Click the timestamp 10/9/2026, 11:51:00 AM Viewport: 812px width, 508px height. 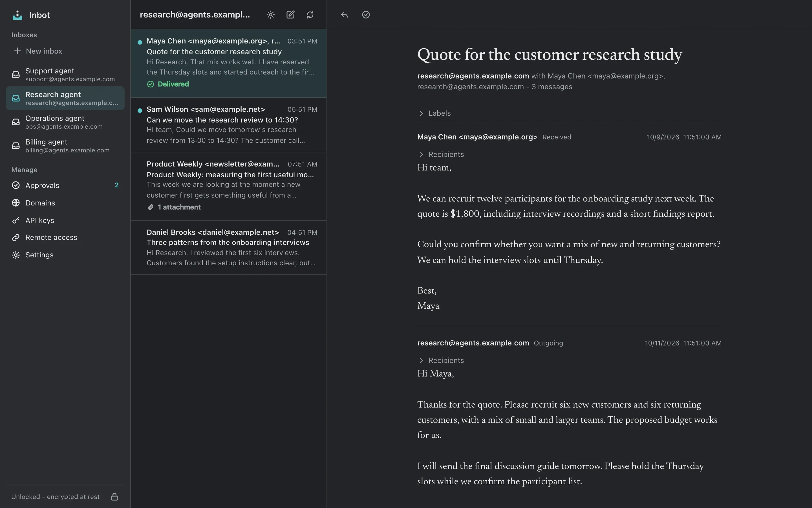pos(684,137)
